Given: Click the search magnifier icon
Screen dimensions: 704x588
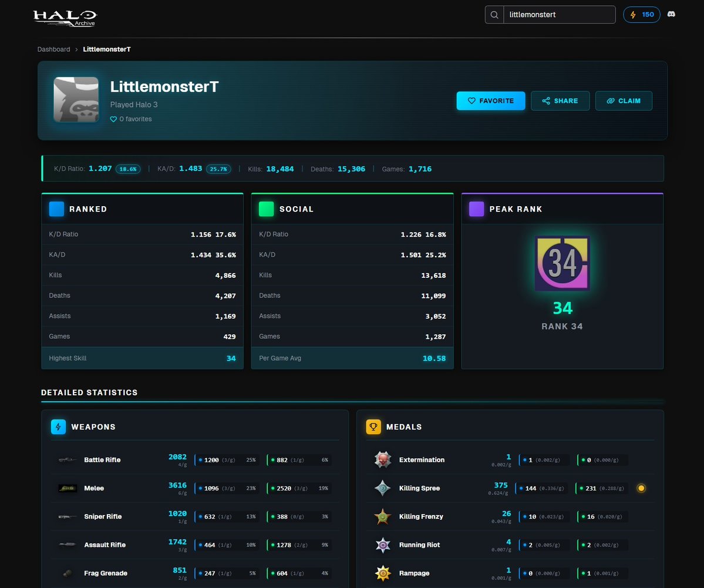Looking at the screenshot, I should (x=494, y=15).
